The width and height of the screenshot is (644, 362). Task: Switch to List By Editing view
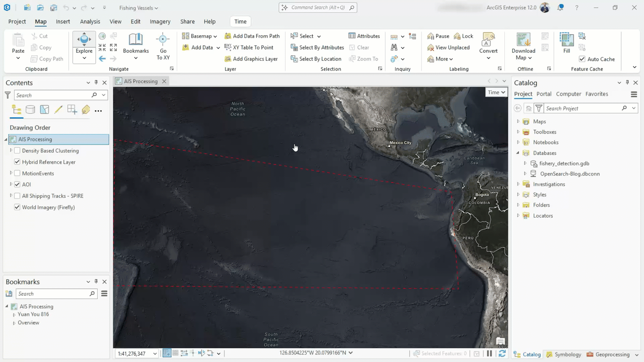coord(58,110)
